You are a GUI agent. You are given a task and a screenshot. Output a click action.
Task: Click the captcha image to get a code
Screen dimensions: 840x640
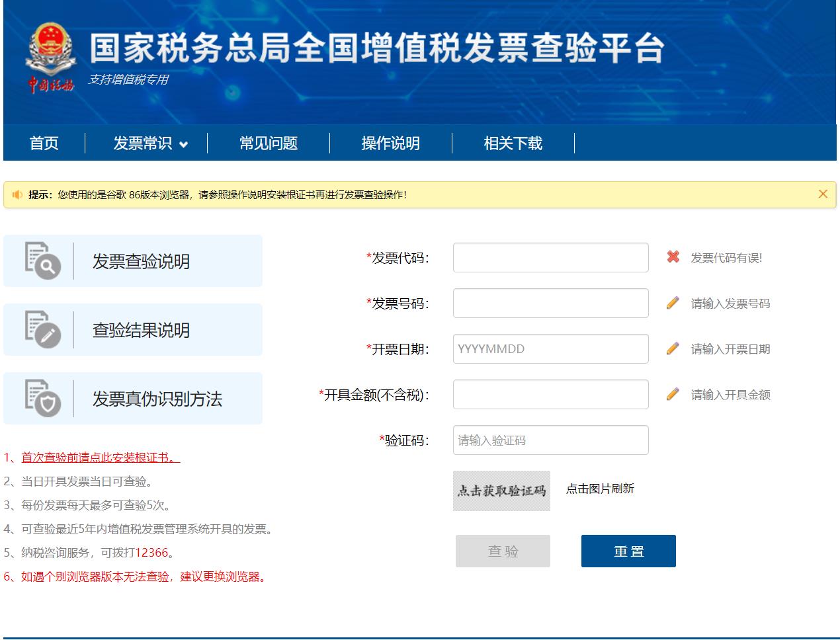coord(501,491)
